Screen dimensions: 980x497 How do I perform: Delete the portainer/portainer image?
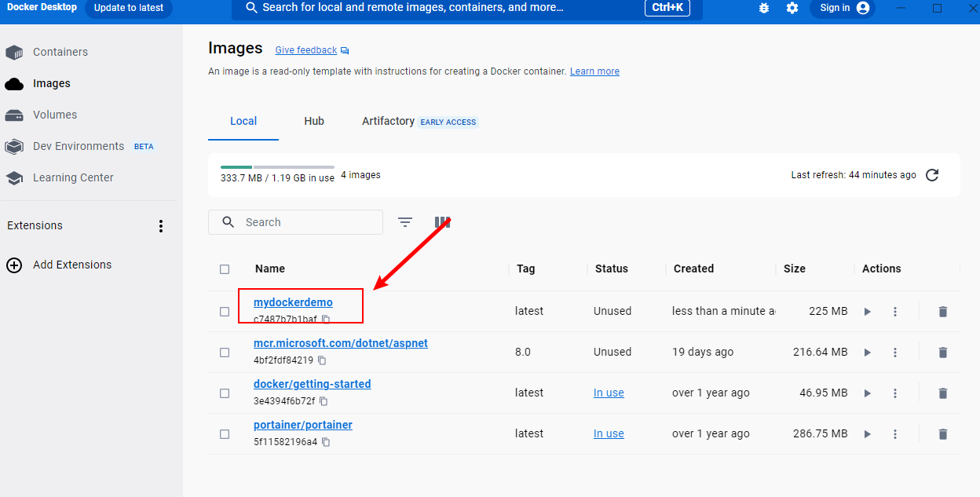[x=943, y=434]
